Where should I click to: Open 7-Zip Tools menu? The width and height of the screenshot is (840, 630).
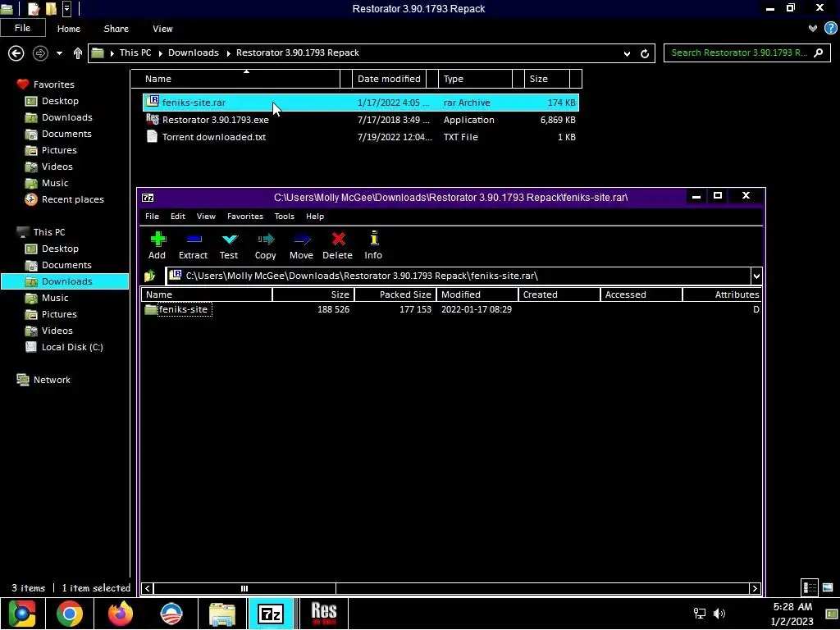[x=285, y=217]
